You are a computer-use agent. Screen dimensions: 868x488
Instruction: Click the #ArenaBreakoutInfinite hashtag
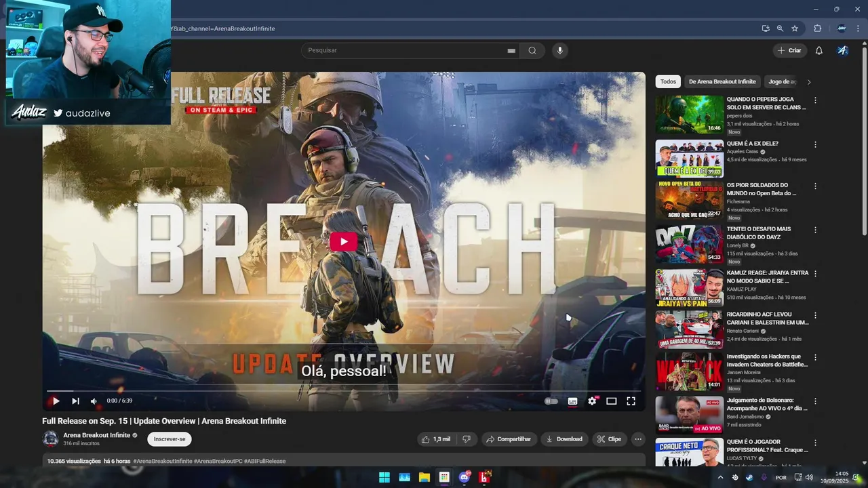[x=163, y=461]
